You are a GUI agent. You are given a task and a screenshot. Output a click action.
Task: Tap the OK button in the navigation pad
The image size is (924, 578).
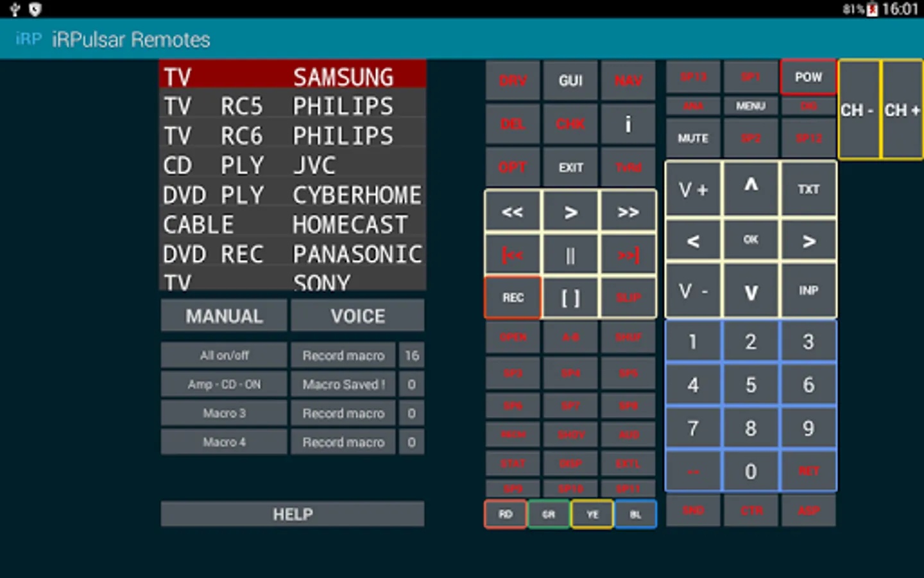[751, 240]
